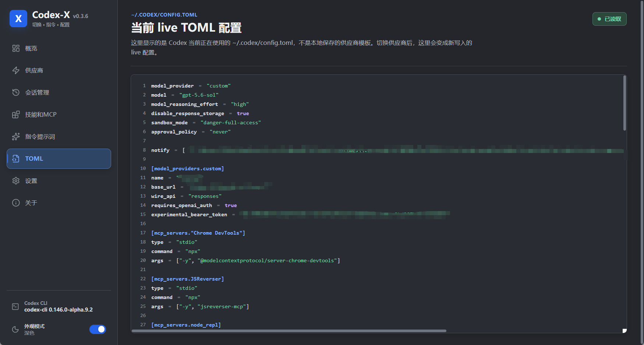
Task: Click the About info icon
Action: pyautogui.click(x=16, y=203)
